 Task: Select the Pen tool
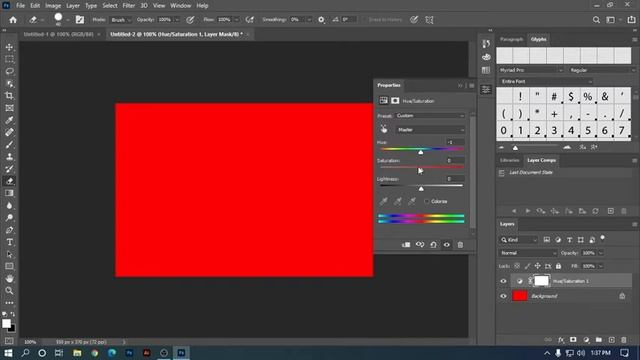pyautogui.click(x=9, y=230)
